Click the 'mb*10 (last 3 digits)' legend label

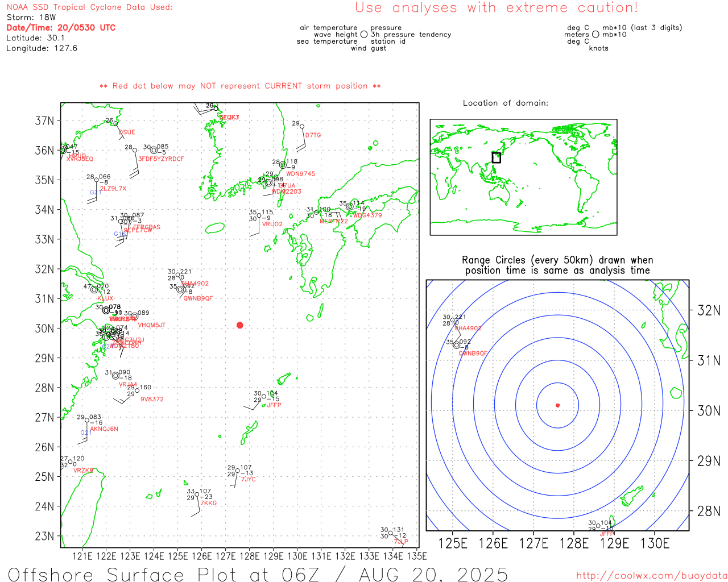click(x=642, y=28)
